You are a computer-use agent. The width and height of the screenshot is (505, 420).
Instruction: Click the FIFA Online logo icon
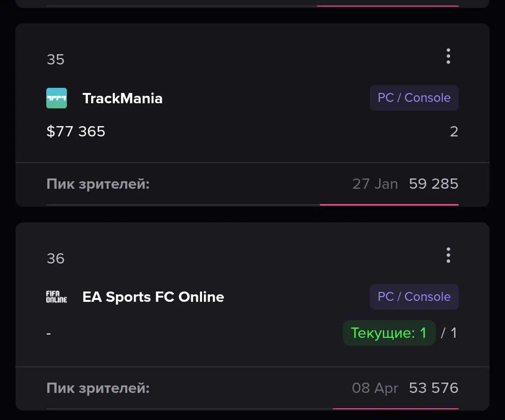click(x=57, y=297)
